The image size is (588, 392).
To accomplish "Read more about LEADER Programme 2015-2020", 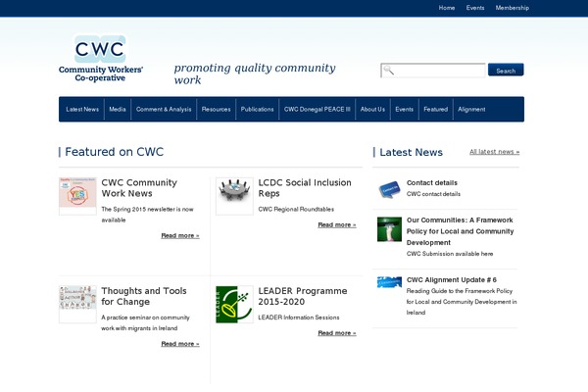I will pyautogui.click(x=337, y=333).
